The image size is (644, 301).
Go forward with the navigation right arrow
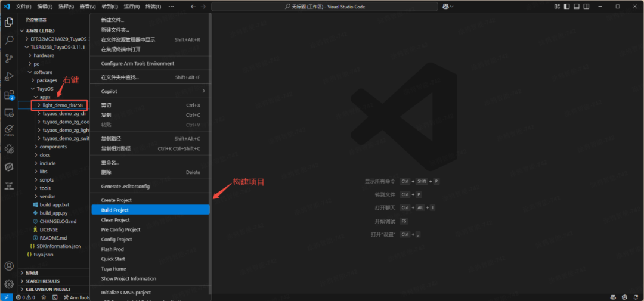tap(204, 7)
